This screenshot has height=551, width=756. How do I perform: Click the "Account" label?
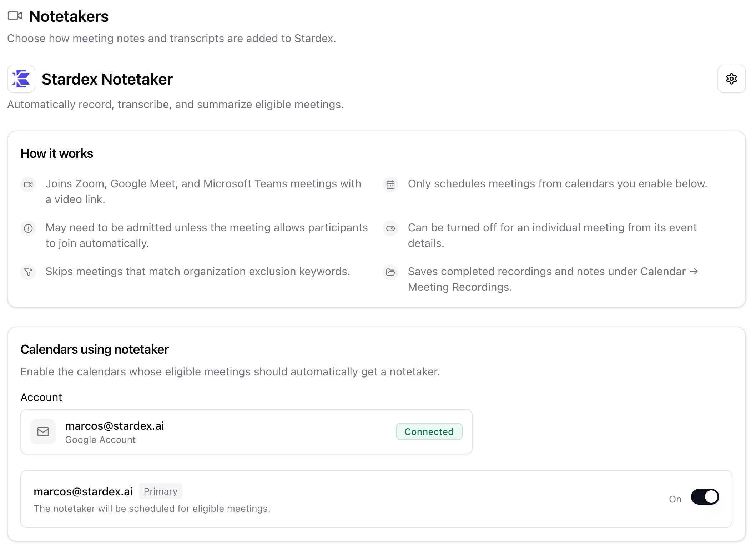[41, 397]
